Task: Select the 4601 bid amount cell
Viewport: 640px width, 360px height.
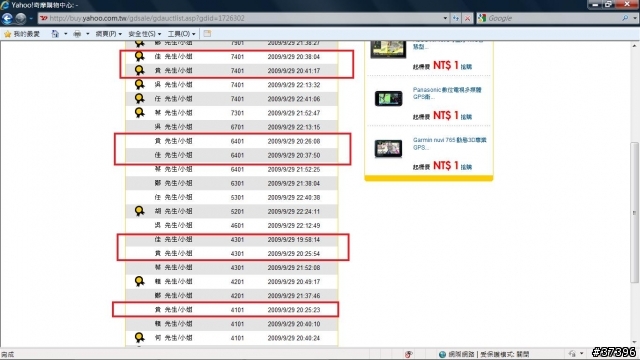Action: (237, 225)
